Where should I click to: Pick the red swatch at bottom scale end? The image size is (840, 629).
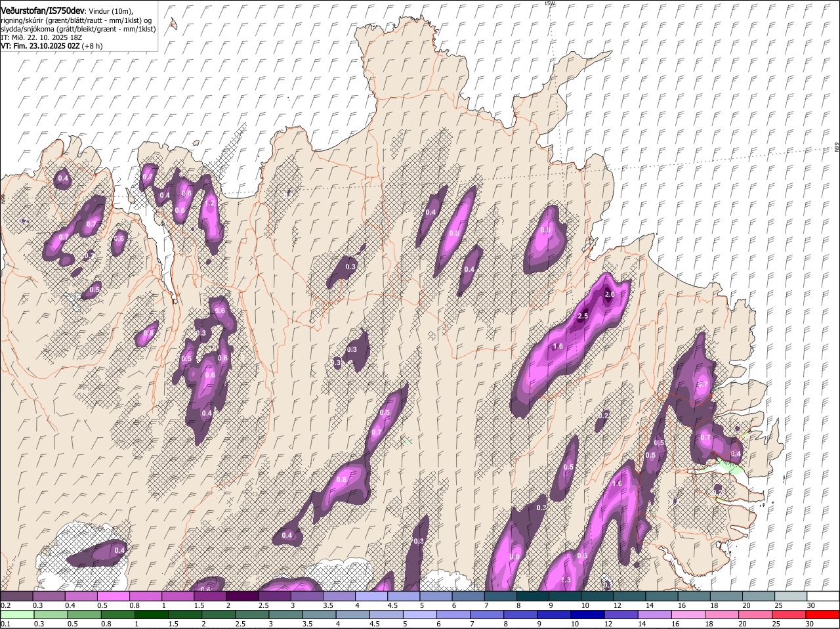tap(824, 615)
